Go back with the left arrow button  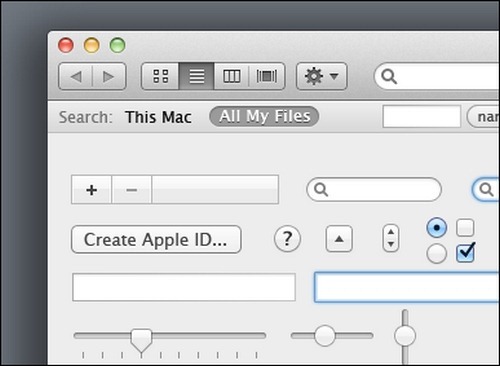tap(76, 77)
